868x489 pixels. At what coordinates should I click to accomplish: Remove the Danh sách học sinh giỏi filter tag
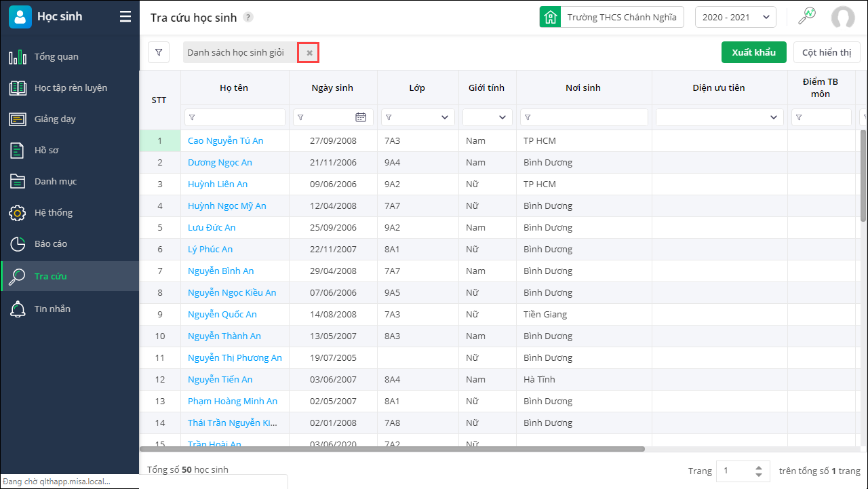point(309,53)
